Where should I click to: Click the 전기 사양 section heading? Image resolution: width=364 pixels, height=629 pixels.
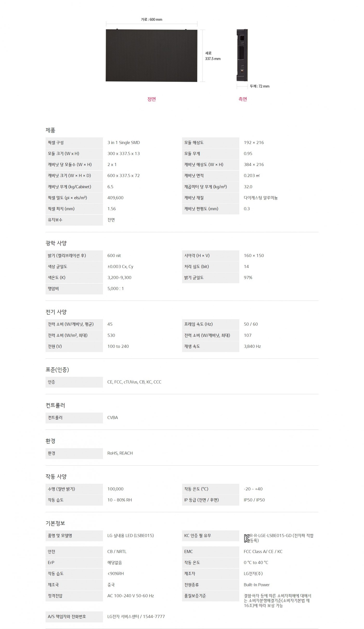[x=56, y=312]
